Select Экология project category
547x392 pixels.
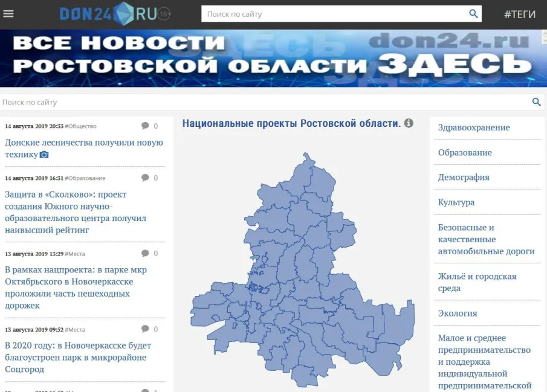[x=458, y=313]
